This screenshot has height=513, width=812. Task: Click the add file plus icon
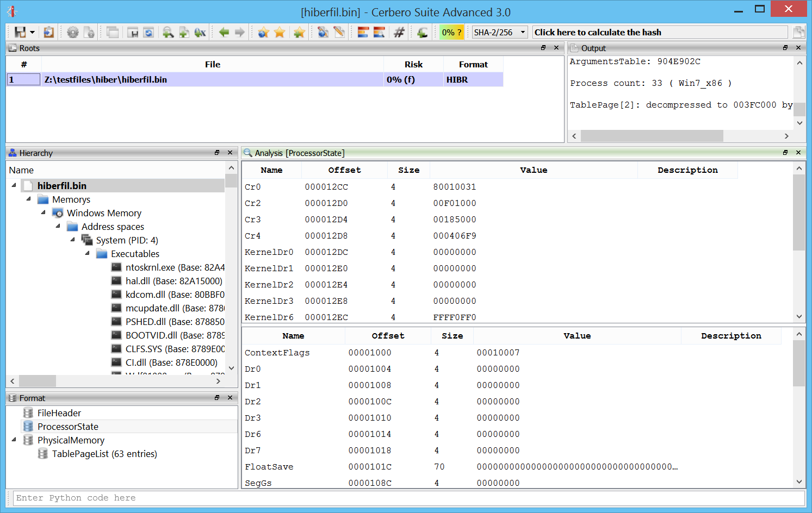tap(184, 33)
